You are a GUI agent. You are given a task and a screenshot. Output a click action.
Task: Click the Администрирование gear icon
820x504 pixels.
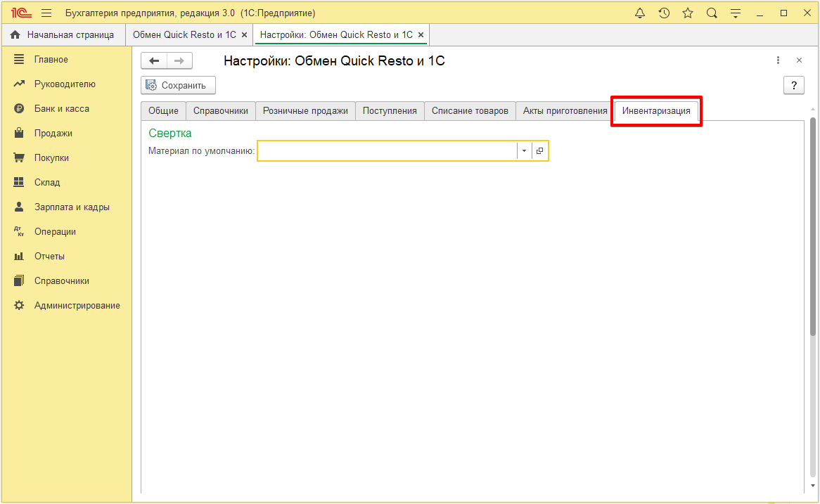(x=19, y=305)
